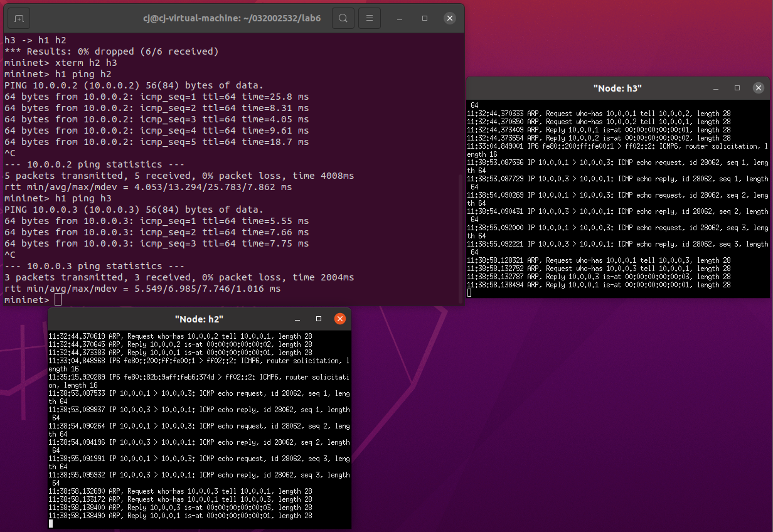This screenshot has height=532, width=773.
Task: Select h2 echo reply line at 11:38:54.094196
Action: coord(199,446)
